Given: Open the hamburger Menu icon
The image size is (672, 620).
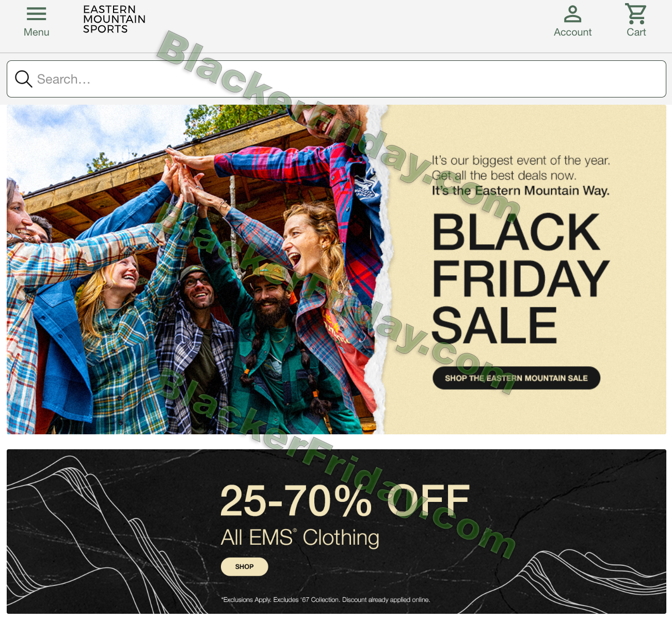Looking at the screenshot, I should 36,14.
